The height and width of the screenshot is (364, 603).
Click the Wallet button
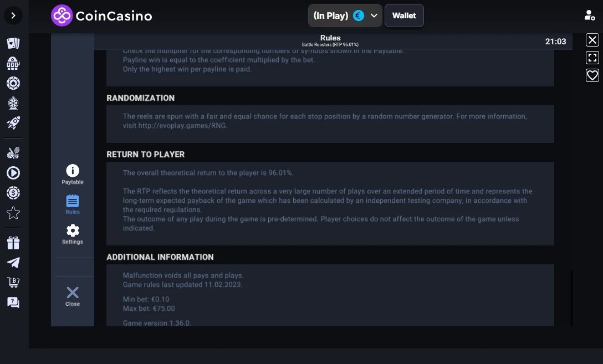(404, 16)
